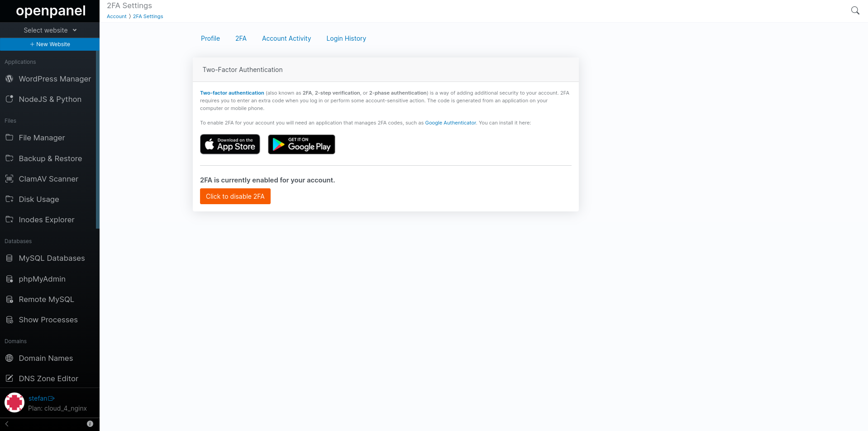Expand the Select website dropdown

coord(50,30)
